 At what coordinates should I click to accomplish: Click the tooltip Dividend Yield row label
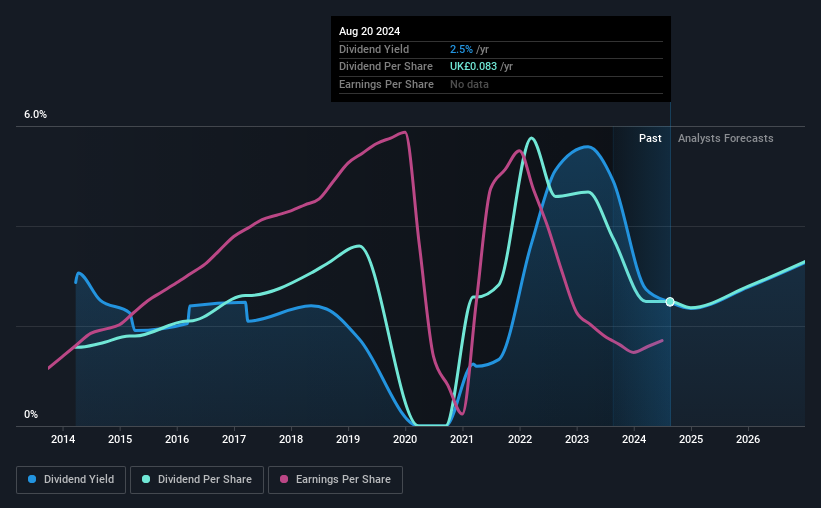[x=374, y=49]
